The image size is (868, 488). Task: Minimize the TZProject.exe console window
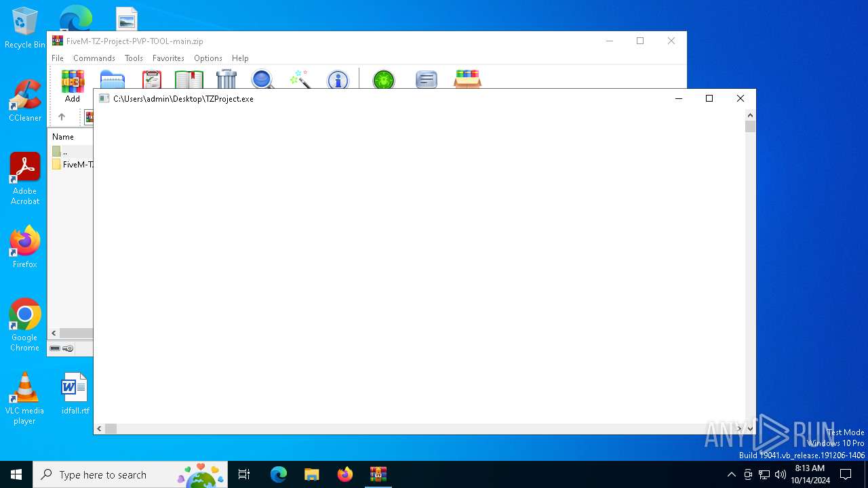point(678,99)
